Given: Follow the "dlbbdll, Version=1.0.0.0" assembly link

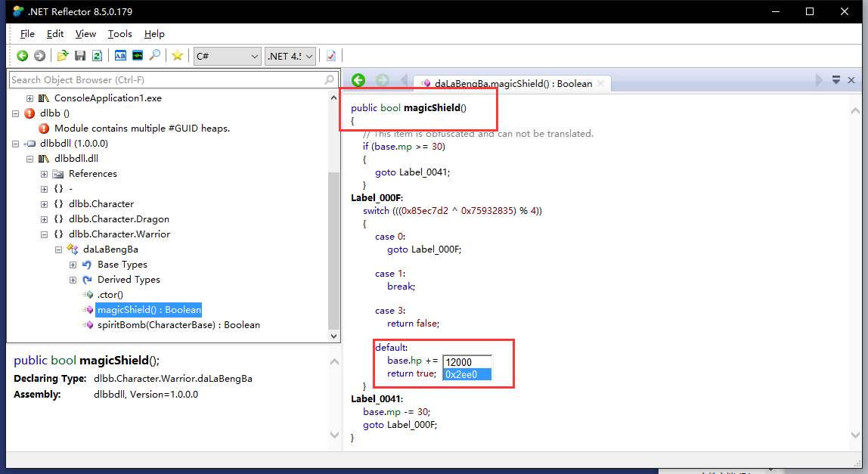Looking at the screenshot, I should pos(146,395).
